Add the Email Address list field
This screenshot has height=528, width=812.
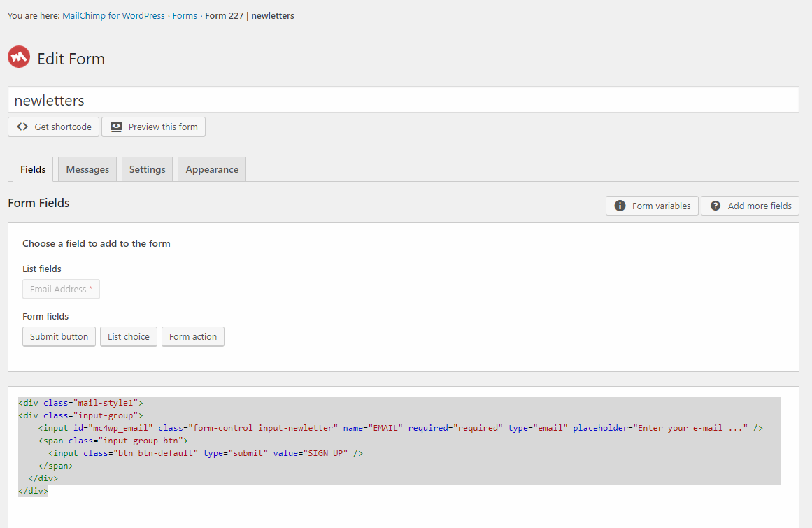pyautogui.click(x=61, y=290)
